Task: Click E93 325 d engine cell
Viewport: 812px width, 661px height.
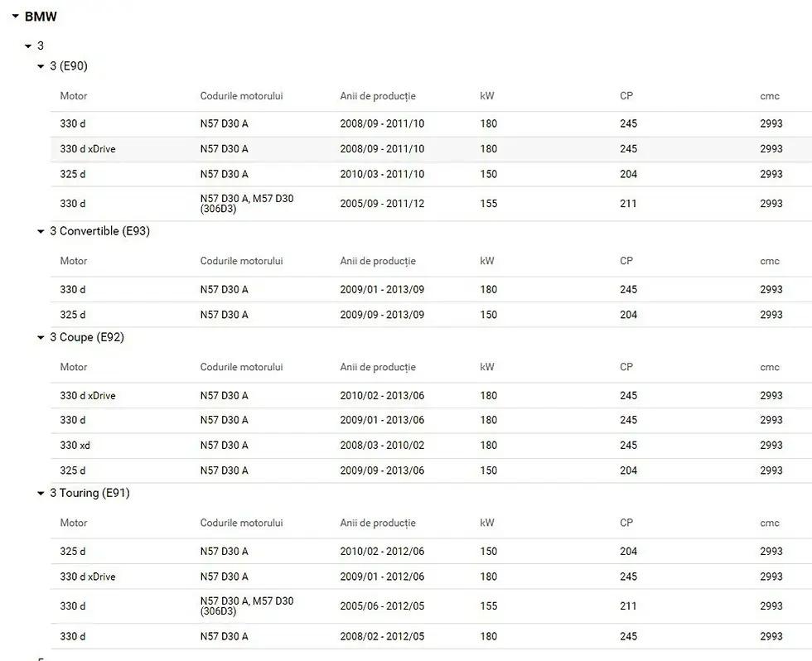Action: (73, 315)
